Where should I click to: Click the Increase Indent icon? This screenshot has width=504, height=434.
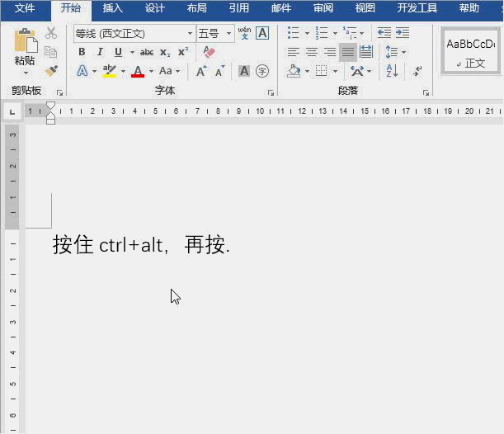[403, 33]
